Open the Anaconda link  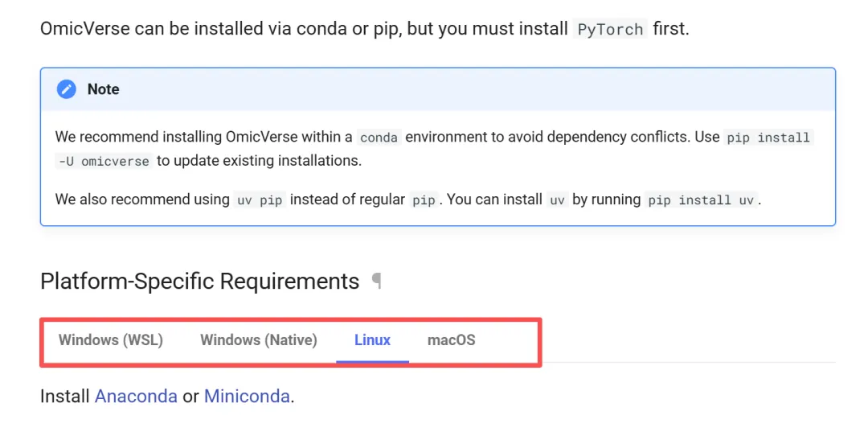pos(136,396)
